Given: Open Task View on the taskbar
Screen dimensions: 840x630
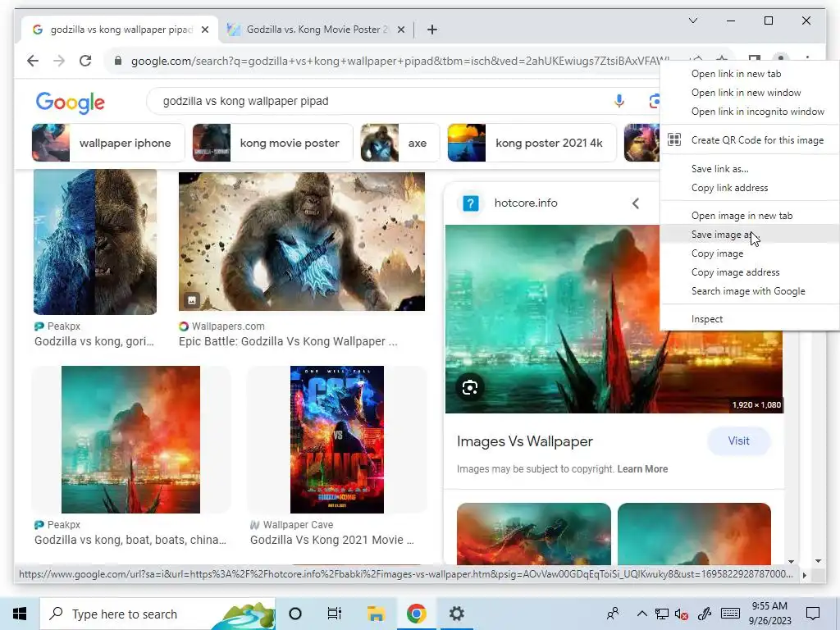Looking at the screenshot, I should 335,614.
